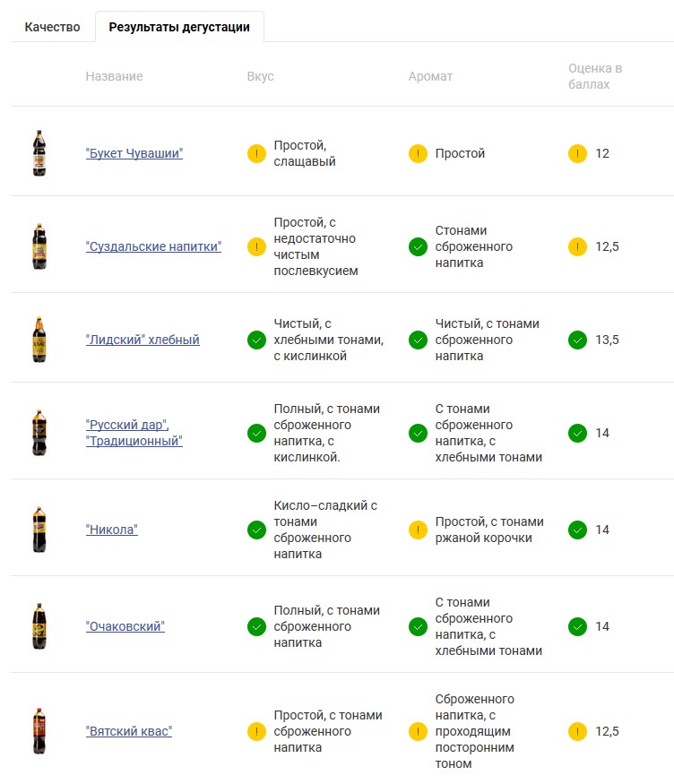This screenshot has height=784, width=674.
Task: Click the Лидский хлебный bottle image
Action: click(39, 340)
